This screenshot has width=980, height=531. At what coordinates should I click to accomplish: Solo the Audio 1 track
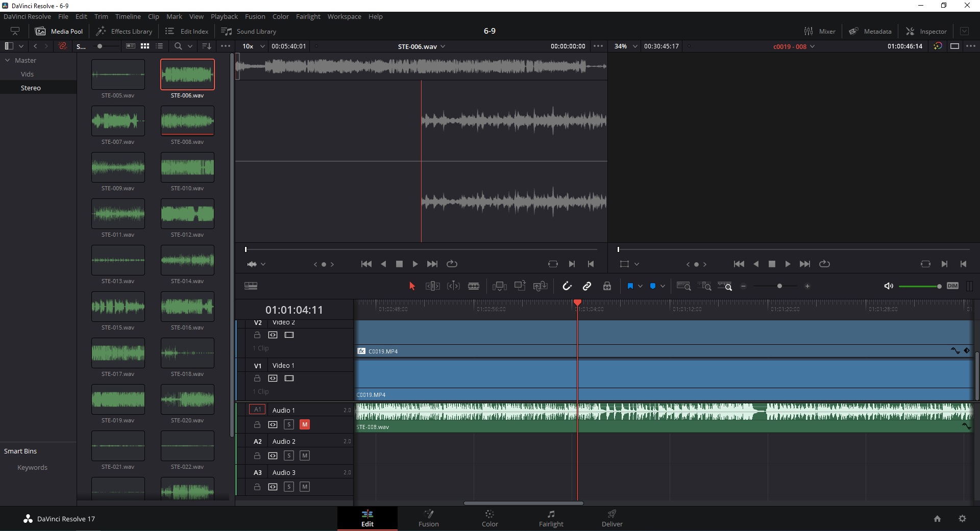pos(289,424)
